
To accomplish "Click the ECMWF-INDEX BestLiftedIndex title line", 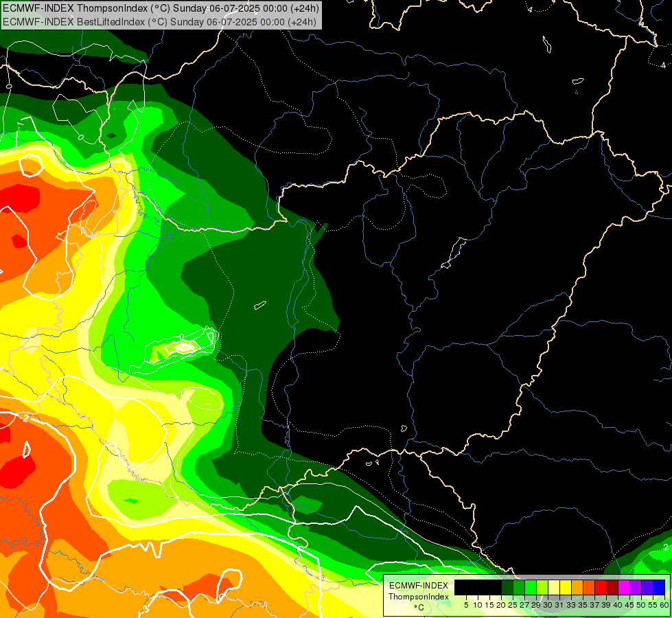I will [x=159, y=22].
